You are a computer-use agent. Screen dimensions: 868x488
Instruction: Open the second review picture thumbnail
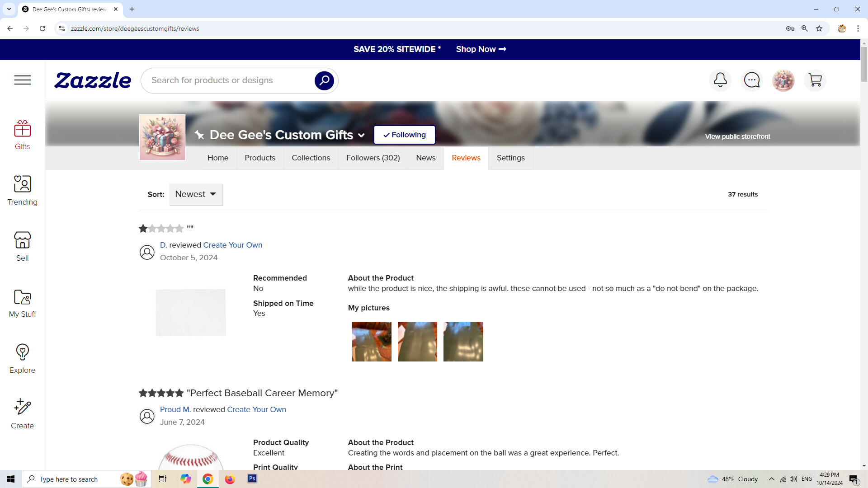pyautogui.click(x=417, y=342)
